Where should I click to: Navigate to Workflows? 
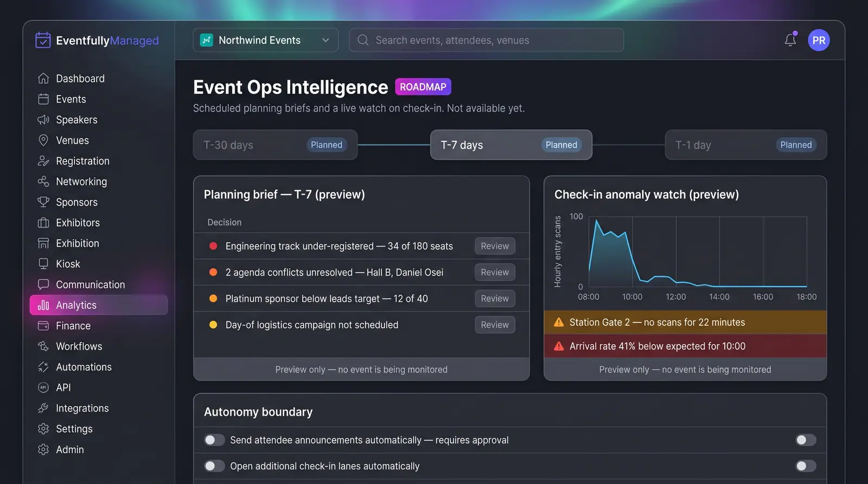(99, 346)
